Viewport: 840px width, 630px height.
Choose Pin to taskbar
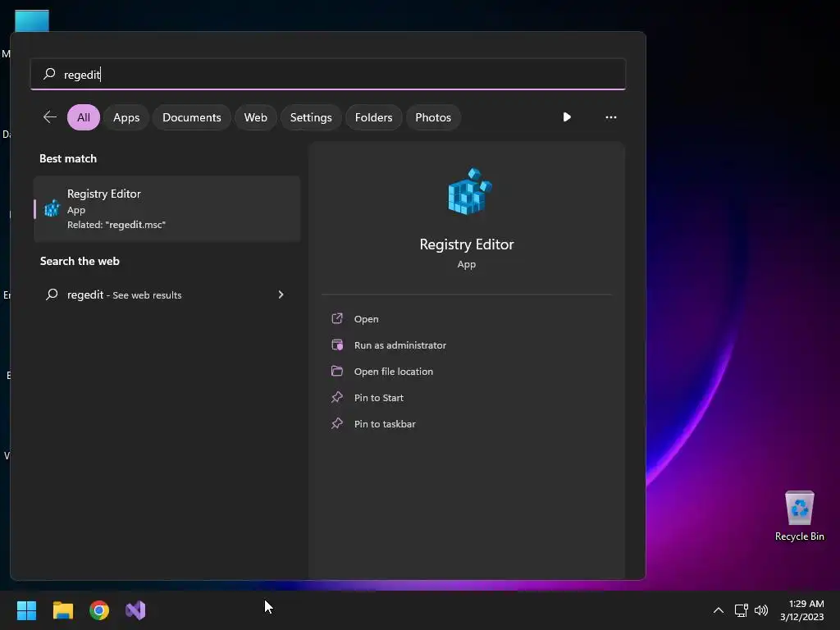467,424
